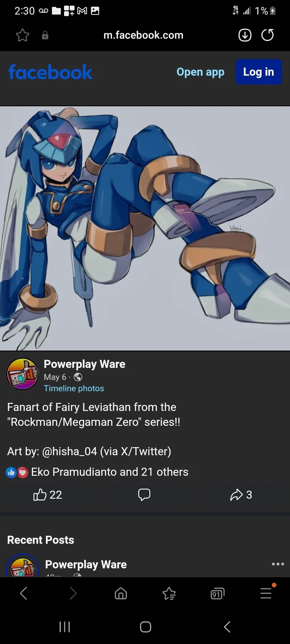
Task: Open the browser downloads icon
Action: click(x=245, y=35)
